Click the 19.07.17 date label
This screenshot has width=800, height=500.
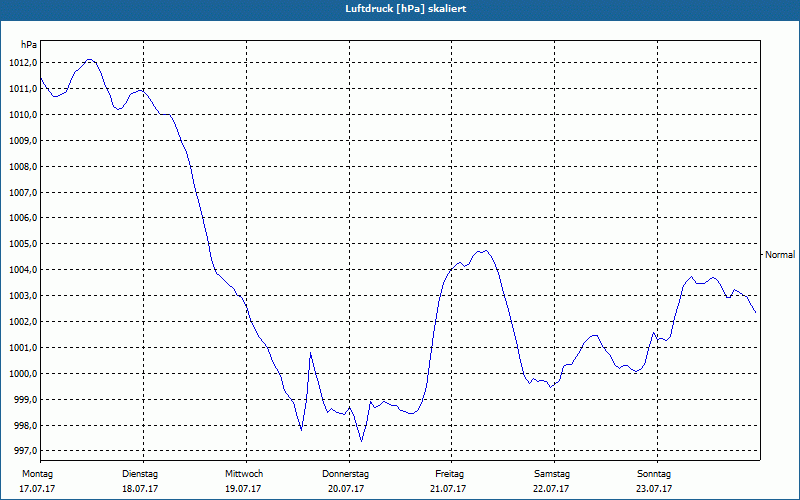tap(243, 489)
